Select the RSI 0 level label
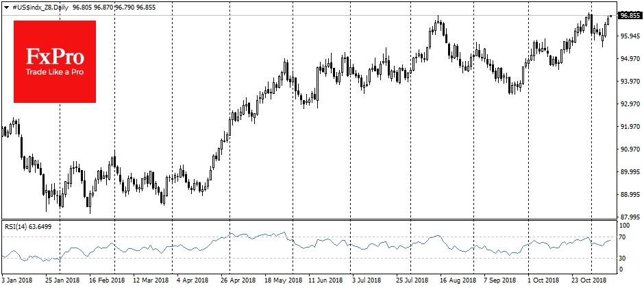 (x=622, y=269)
